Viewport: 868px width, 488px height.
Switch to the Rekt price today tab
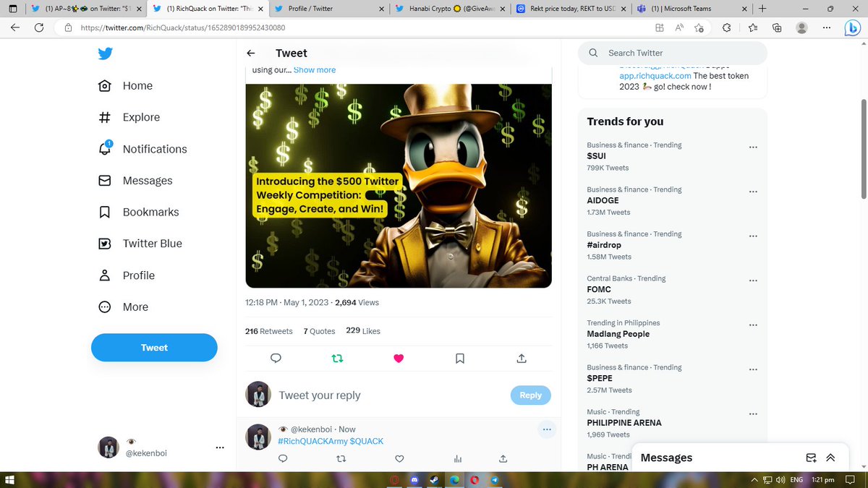click(x=570, y=9)
